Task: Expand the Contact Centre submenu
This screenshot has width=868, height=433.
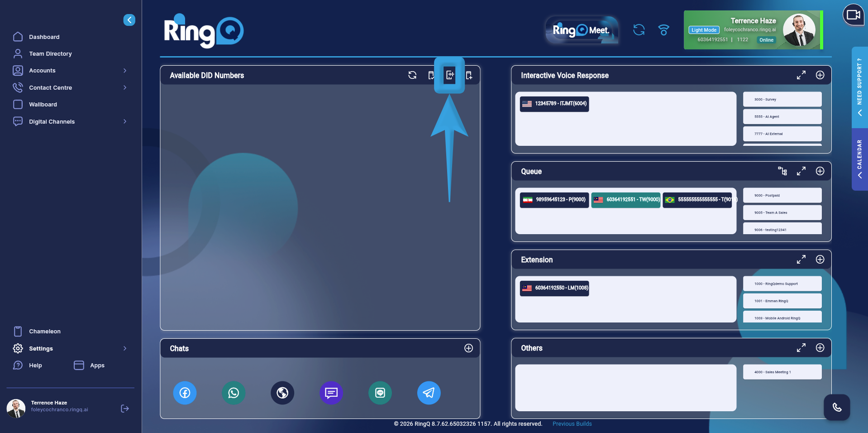Action: pos(125,87)
